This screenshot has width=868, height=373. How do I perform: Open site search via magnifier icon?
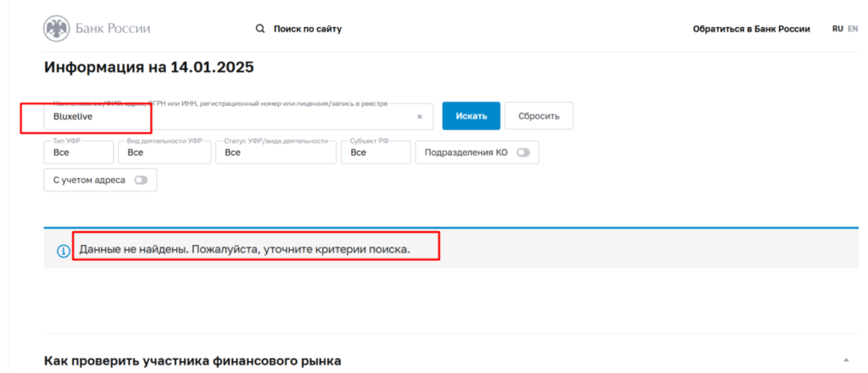pos(260,29)
